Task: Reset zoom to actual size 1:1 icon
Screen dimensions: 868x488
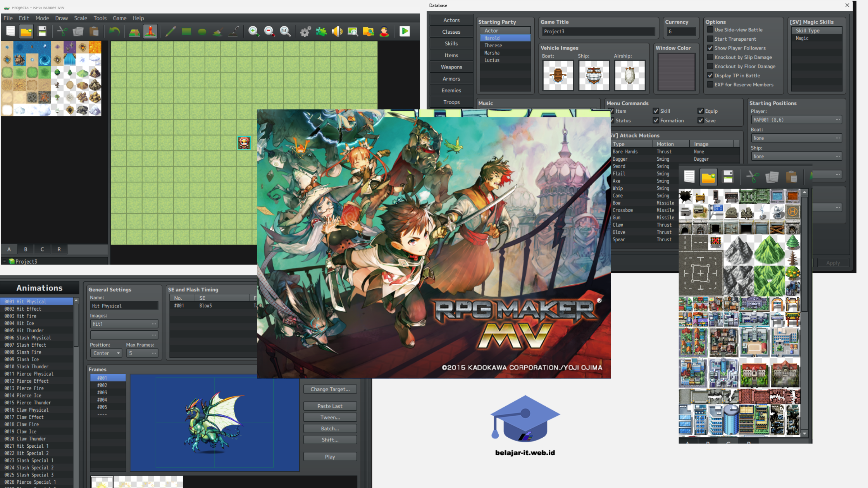Action: pyautogui.click(x=285, y=31)
